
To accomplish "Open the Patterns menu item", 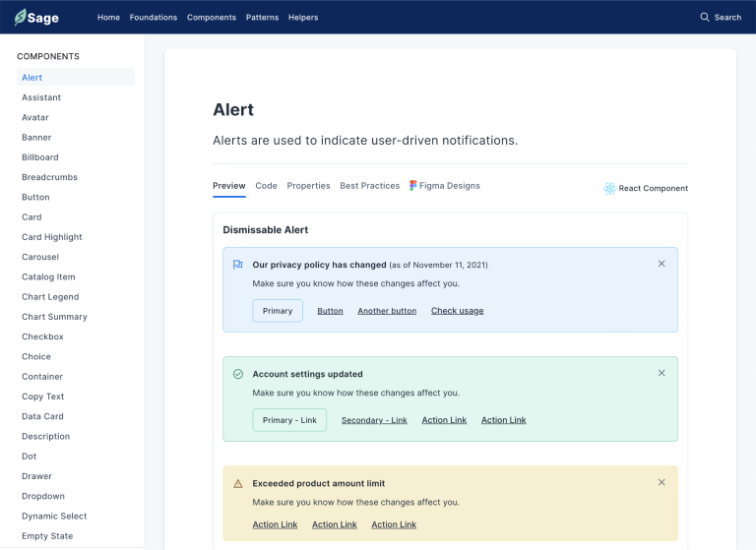I will [262, 17].
